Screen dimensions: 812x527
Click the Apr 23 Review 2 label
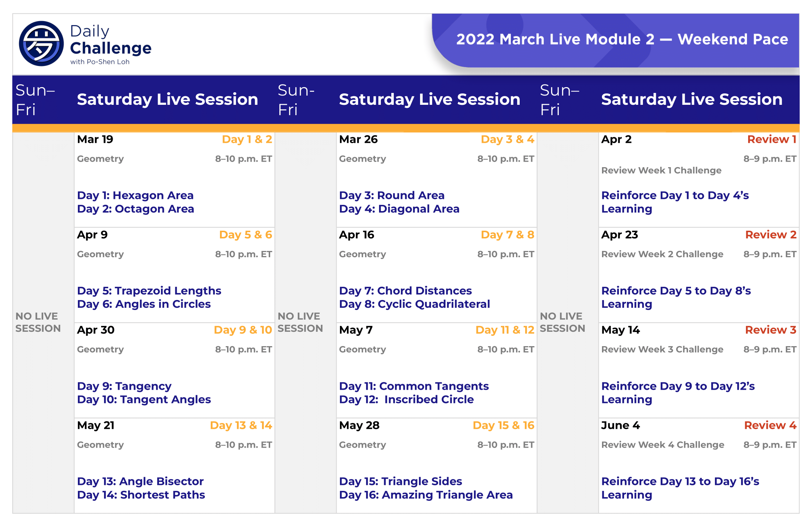coord(771,235)
